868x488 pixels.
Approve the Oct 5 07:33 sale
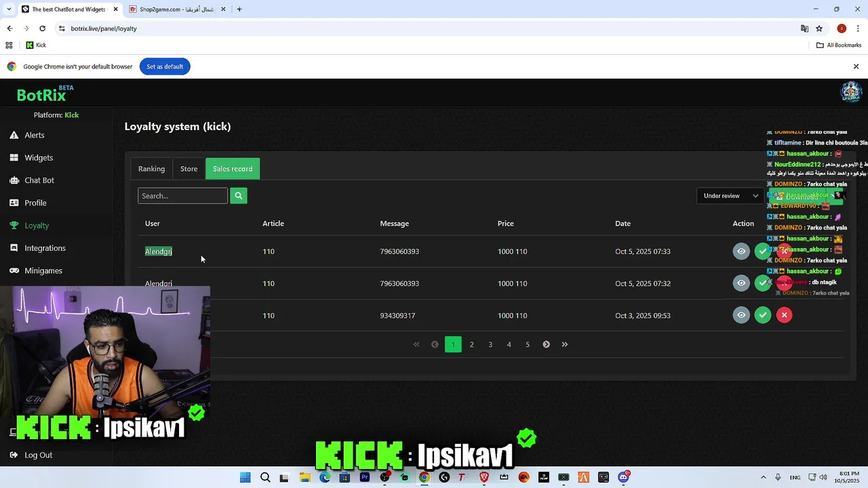point(763,251)
